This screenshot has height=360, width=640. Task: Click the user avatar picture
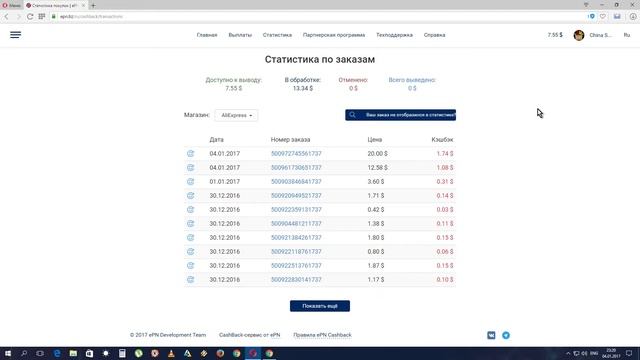tap(579, 35)
